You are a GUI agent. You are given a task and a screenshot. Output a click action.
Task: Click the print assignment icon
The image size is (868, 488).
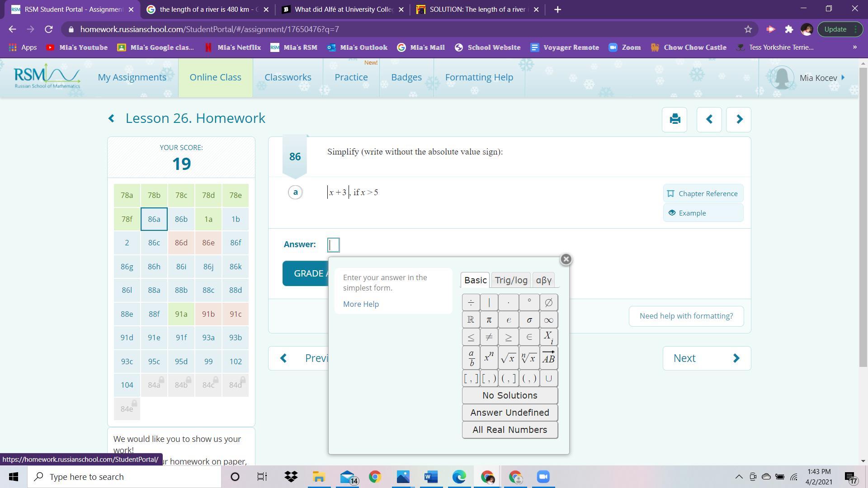(x=675, y=119)
